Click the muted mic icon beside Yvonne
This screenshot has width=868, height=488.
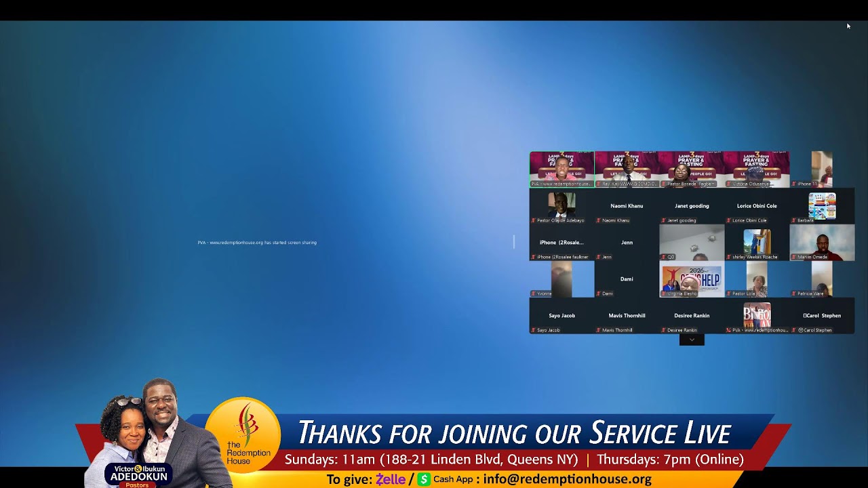[x=534, y=293]
